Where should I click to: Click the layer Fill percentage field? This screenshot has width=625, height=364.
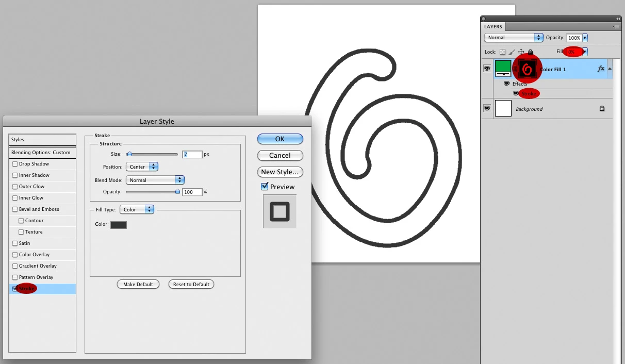click(x=574, y=52)
